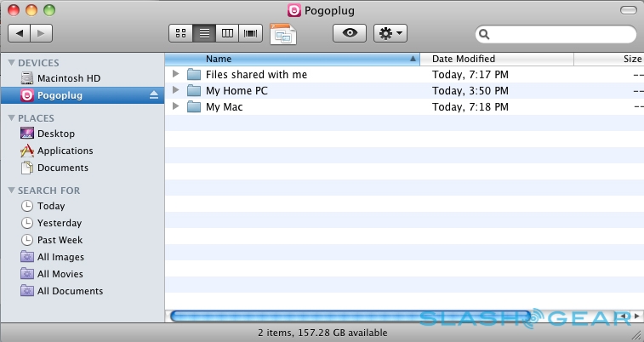
Task: Open the Past Week smart search
Action: click(x=60, y=240)
